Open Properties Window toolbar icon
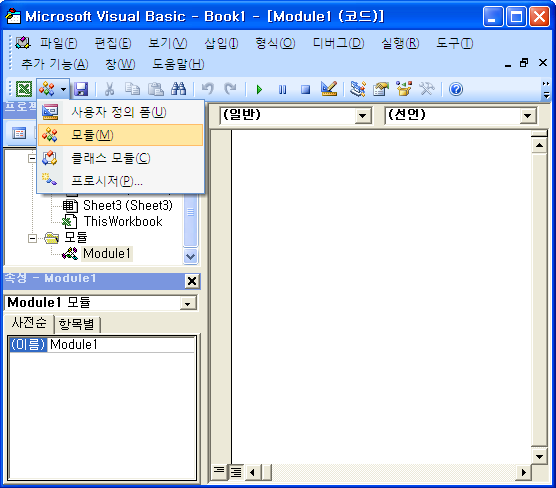Image resolution: width=556 pixels, height=488 pixels. pyautogui.click(x=381, y=89)
